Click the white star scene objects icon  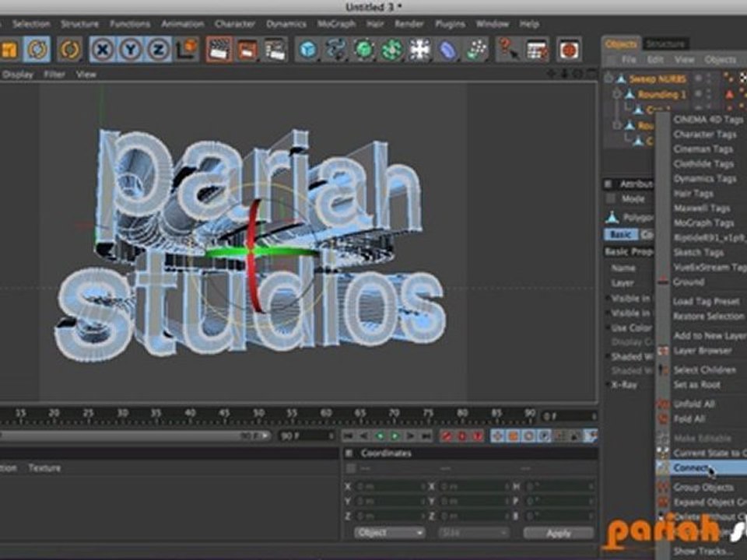419,50
